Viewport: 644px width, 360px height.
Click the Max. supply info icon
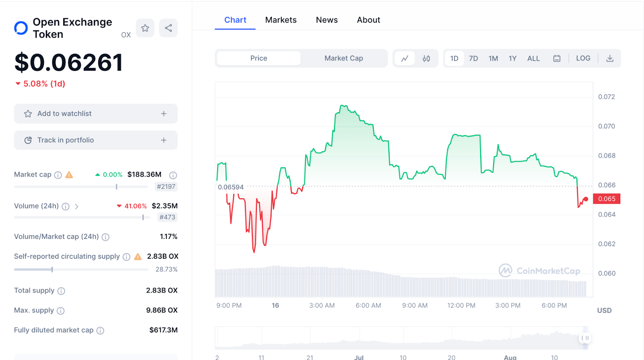click(x=61, y=311)
